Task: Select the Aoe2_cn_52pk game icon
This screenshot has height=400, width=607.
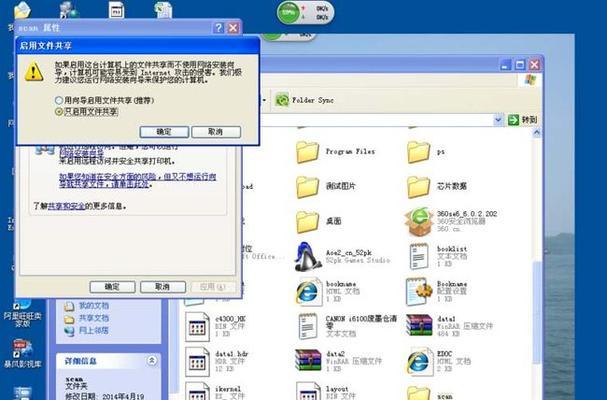Action: pyautogui.click(x=308, y=256)
